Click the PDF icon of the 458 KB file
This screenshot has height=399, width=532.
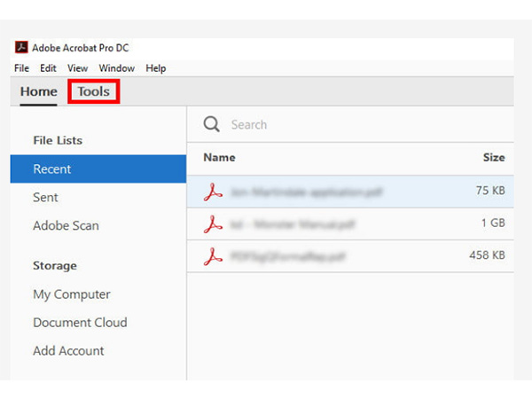pos(213,256)
